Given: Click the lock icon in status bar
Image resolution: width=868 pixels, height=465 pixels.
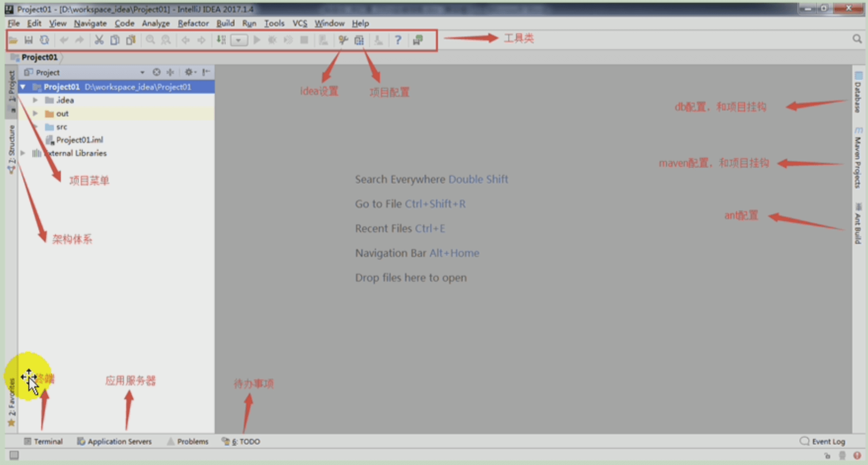Looking at the screenshot, I should (x=827, y=456).
